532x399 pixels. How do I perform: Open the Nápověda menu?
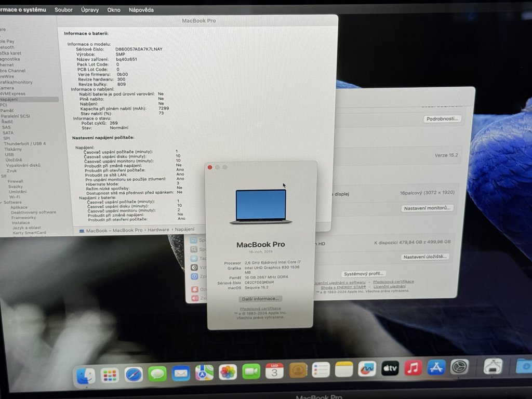coord(141,10)
